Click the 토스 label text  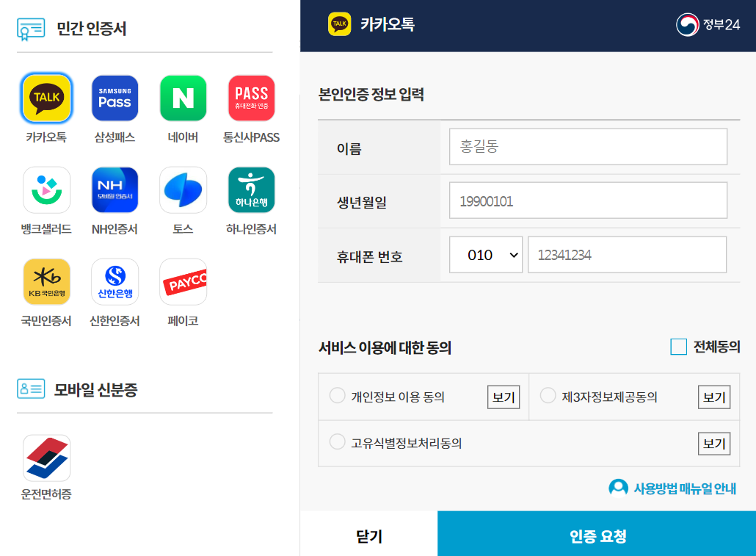click(x=183, y=228)
